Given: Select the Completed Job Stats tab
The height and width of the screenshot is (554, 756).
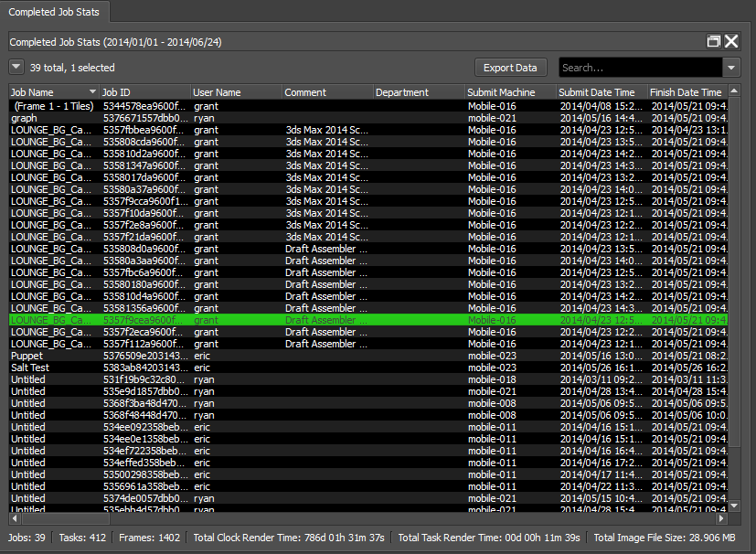Looking at the screenshot, I should [55, 12].
